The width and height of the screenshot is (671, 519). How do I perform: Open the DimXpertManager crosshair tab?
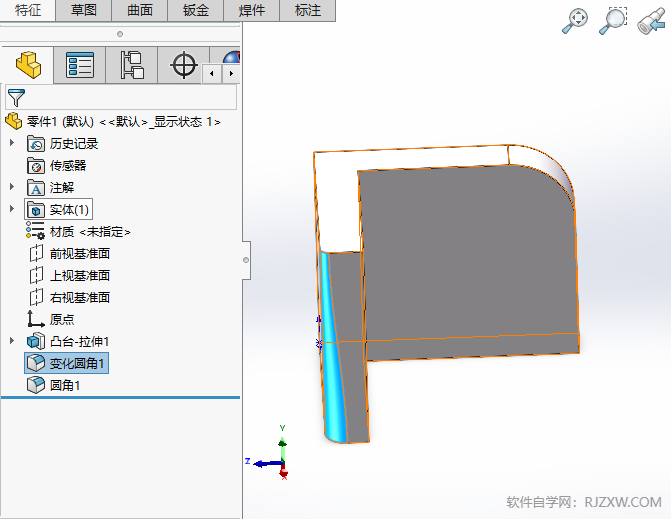coord(184,65)
